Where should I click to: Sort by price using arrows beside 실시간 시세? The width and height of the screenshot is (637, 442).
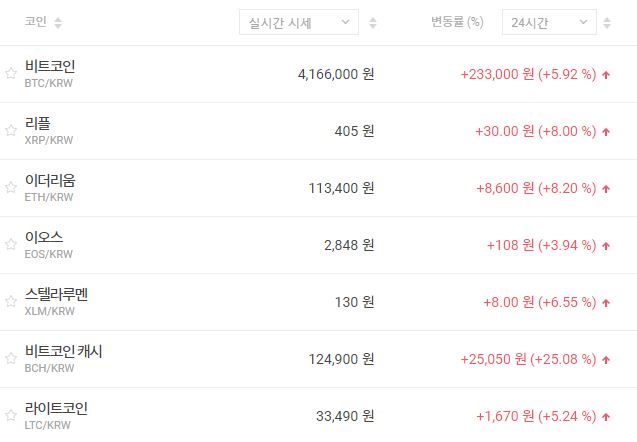(x=373, y=23)
